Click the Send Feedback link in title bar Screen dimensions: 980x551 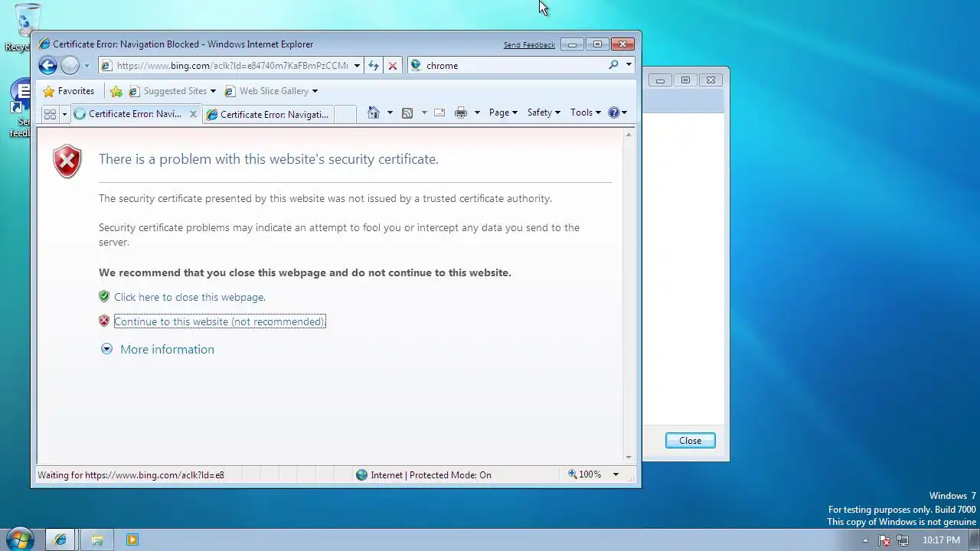529,45
